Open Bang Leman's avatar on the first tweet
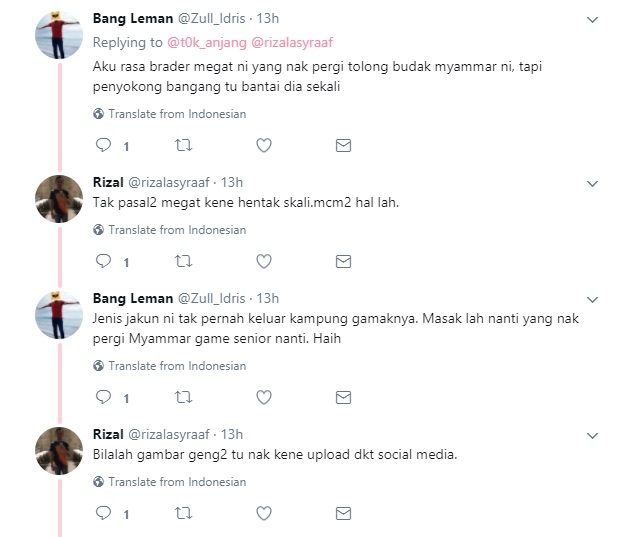This screenshot has width=637, height=537. [x=58, y=36]
